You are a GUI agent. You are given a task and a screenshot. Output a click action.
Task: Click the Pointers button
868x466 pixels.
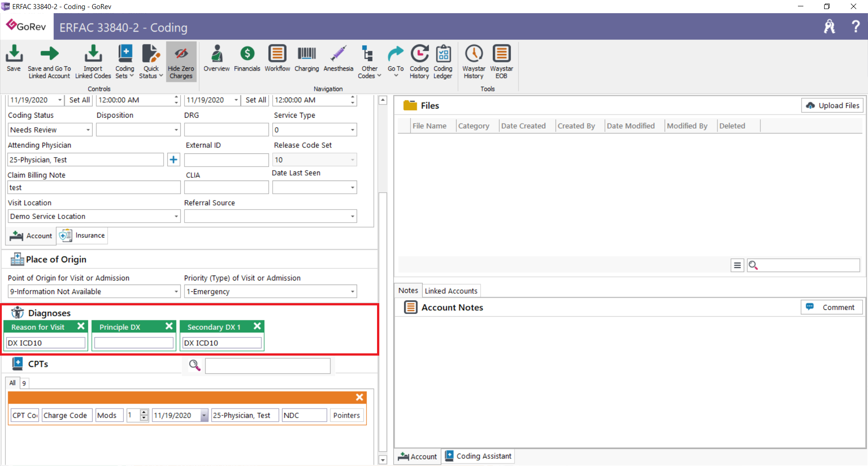(x=346, y=415)
